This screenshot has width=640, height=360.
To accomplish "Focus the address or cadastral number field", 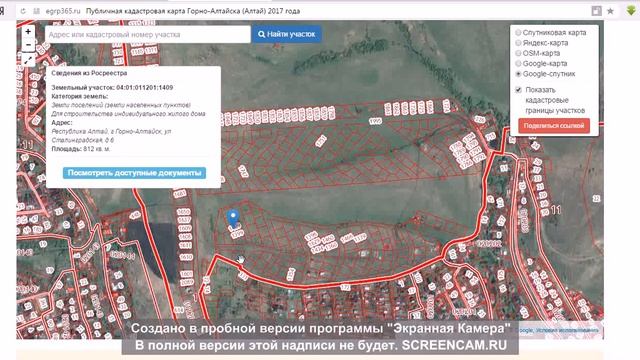I will pos(148,34).
